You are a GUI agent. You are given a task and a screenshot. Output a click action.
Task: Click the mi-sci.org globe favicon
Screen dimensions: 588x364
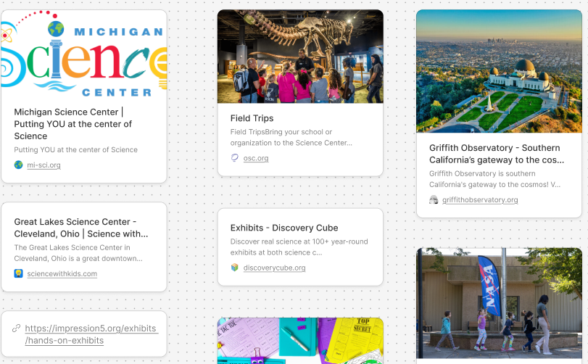tap(19, 165)
